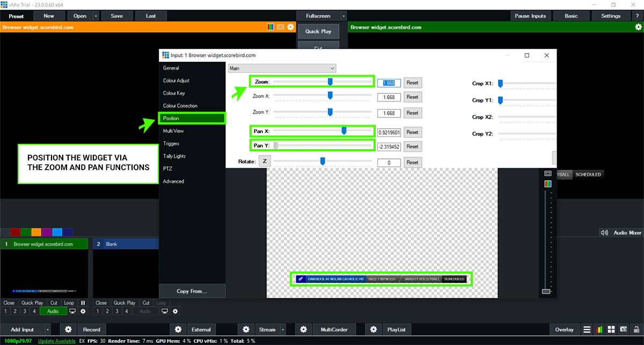Click the rectangle icon above fader
Image resolution: width=644 pixels, height=345 pixels.
tap(548, 173)
